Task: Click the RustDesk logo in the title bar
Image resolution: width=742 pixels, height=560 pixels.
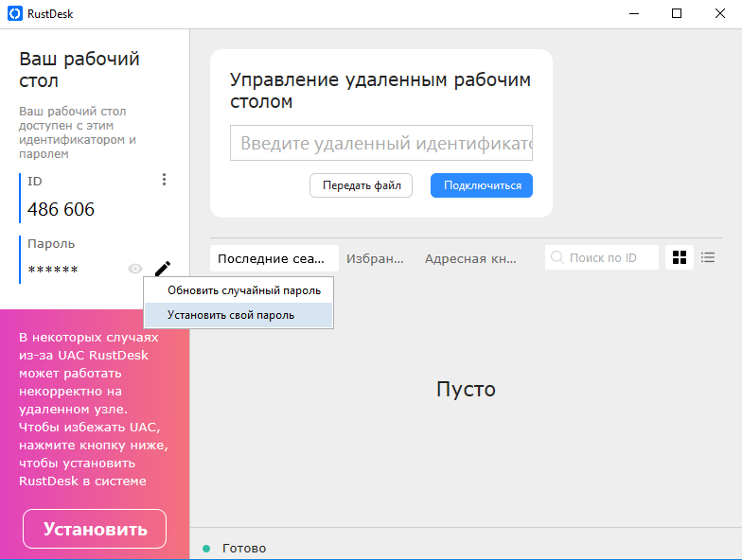Action: 15,13
